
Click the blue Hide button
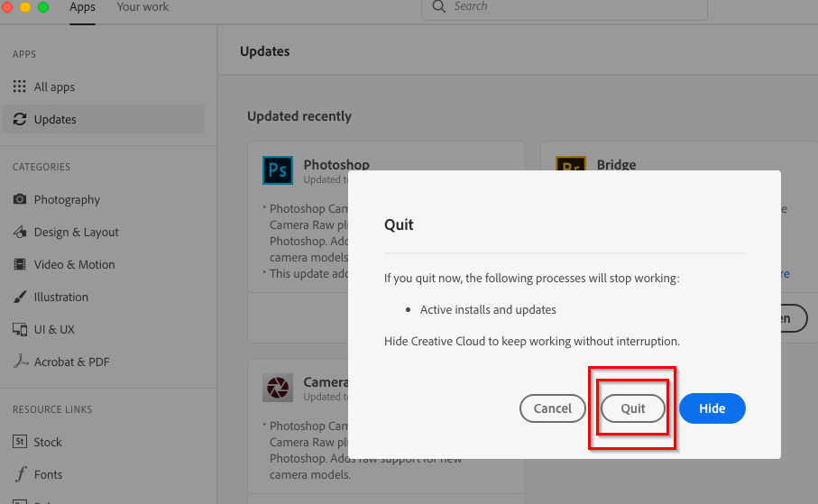[x=712, y=408]
